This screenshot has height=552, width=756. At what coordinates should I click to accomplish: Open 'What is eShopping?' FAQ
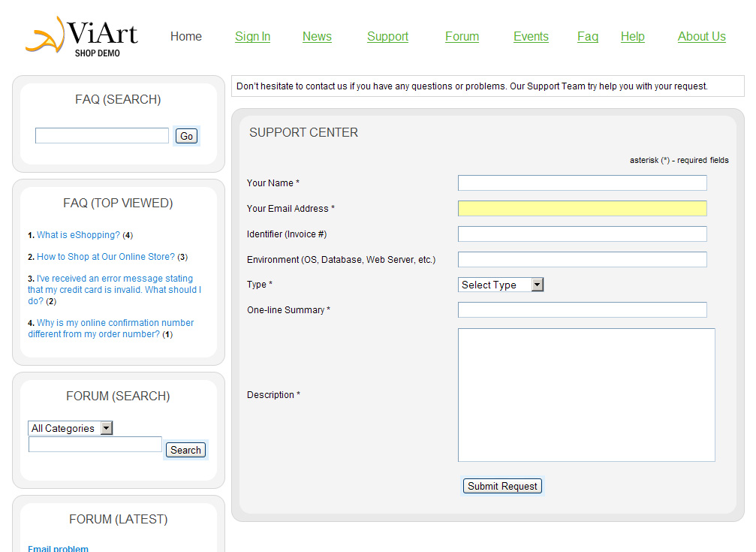click(78, 235)
